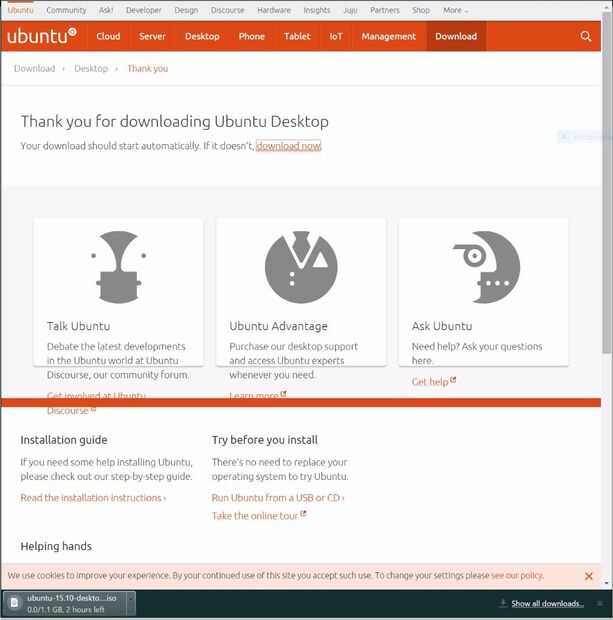Open the Developer link in top bar
This screenshot has height=620, width=613.
[144, 10]
